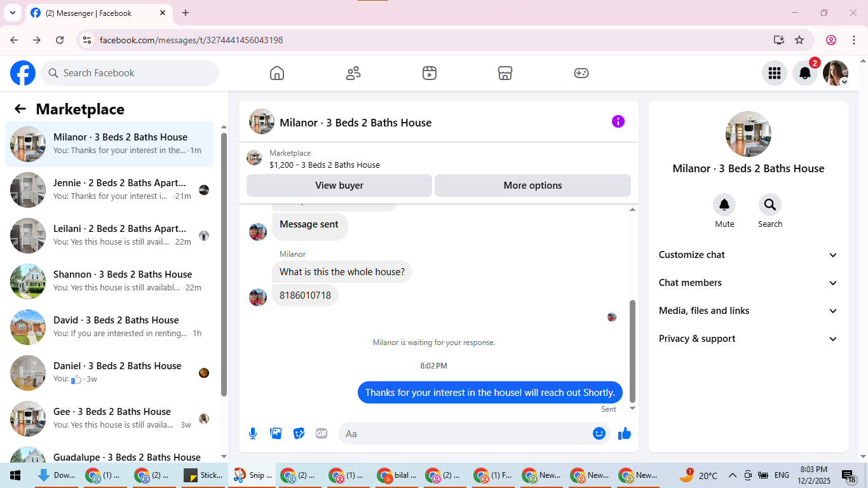The image size is (868, 488).
Task: Open a new browser tab with plus
Action: (186, 13)
